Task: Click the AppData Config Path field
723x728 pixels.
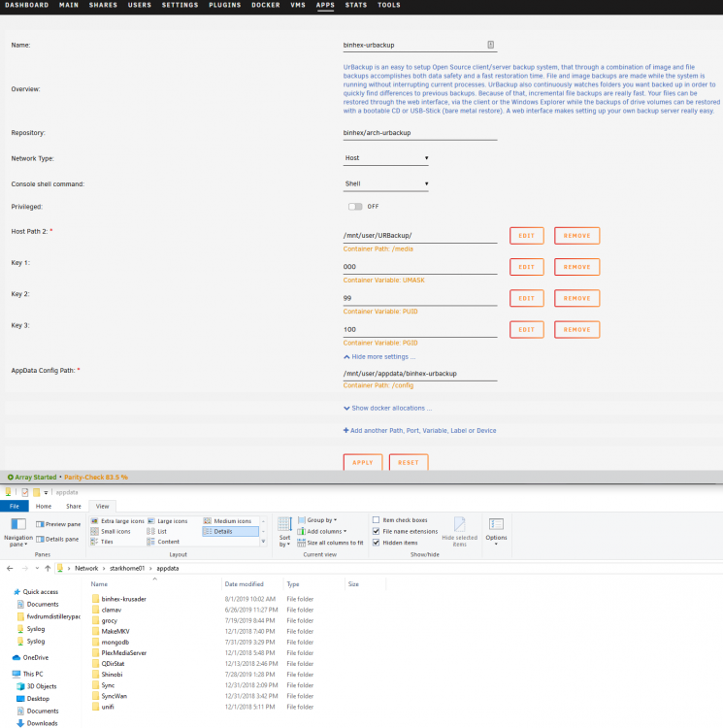Action: pos(420,374)
